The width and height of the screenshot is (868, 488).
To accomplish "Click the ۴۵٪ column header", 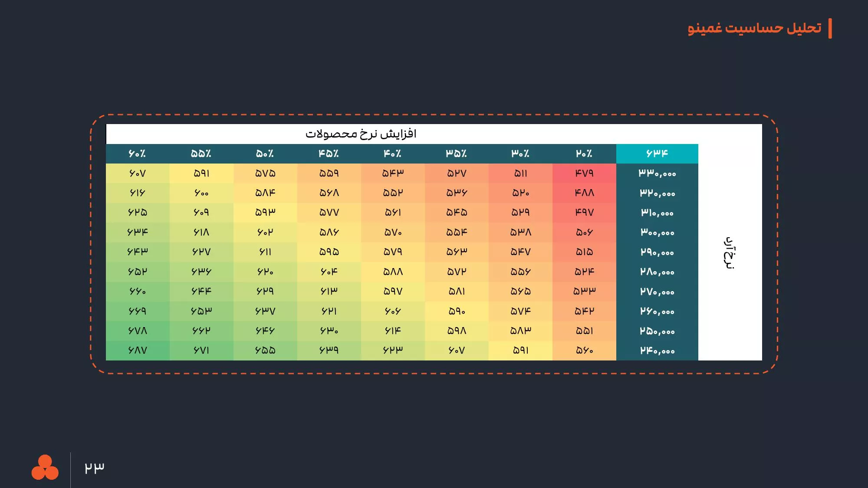I will 329,154.
